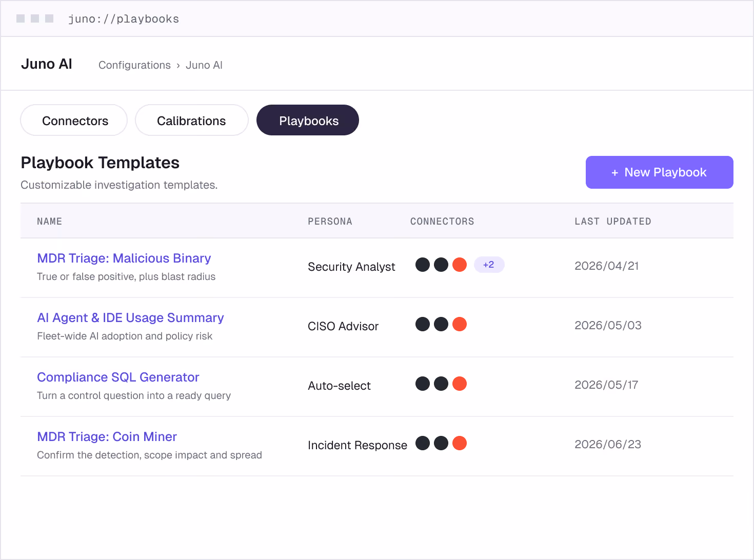Click 'Customizable investigation templates.' subtitle
This screenshot has height=560, width=754.
point(119,185)
